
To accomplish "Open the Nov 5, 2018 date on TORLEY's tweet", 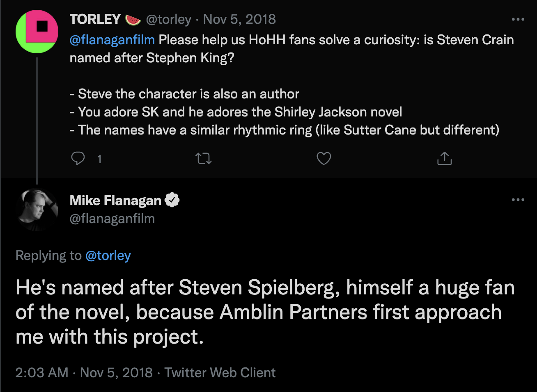I will pos(239,19).
